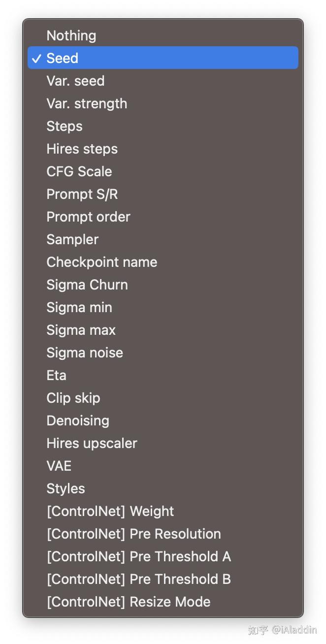The width and height of the screenshot is (326, 644).
Task: Select Sigma Churn option
Action: pyautogui.click(x=87, y=285)
